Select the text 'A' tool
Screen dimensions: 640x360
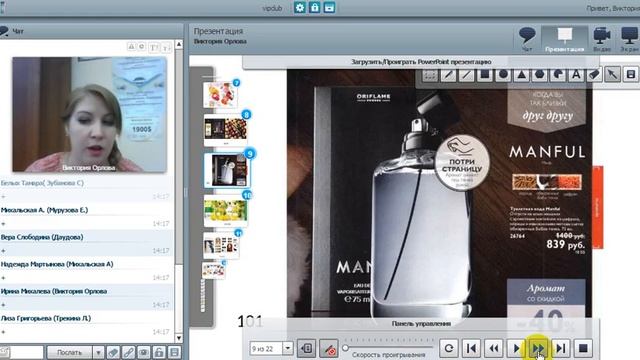point(576,75)
